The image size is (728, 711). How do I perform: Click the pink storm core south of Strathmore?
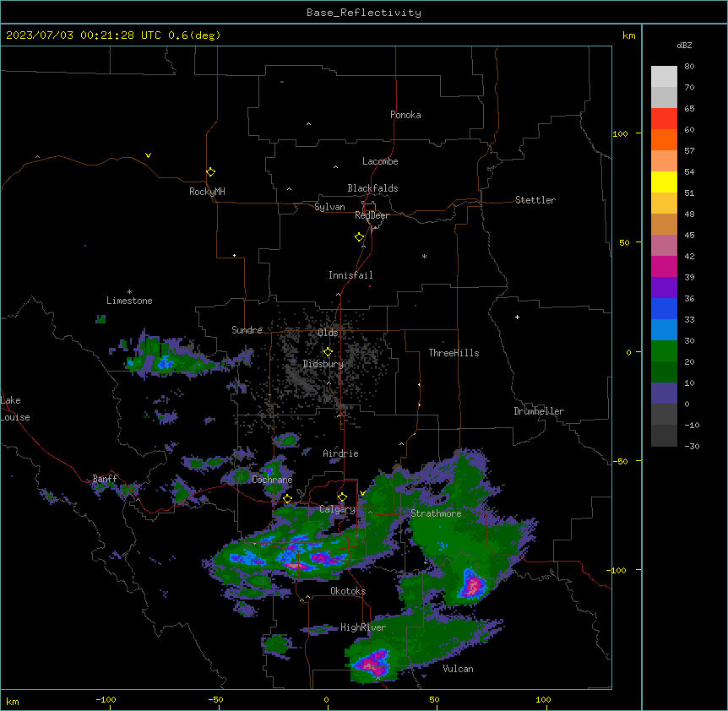(473, 585)
